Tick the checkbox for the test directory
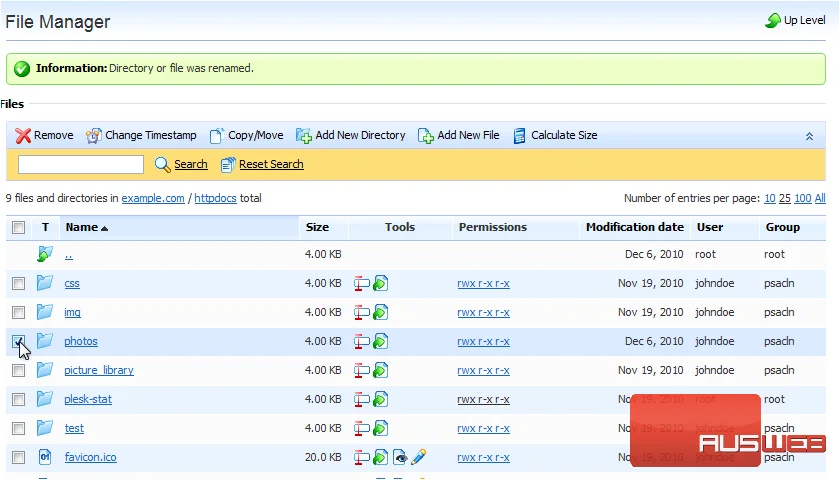 point(19,428)
